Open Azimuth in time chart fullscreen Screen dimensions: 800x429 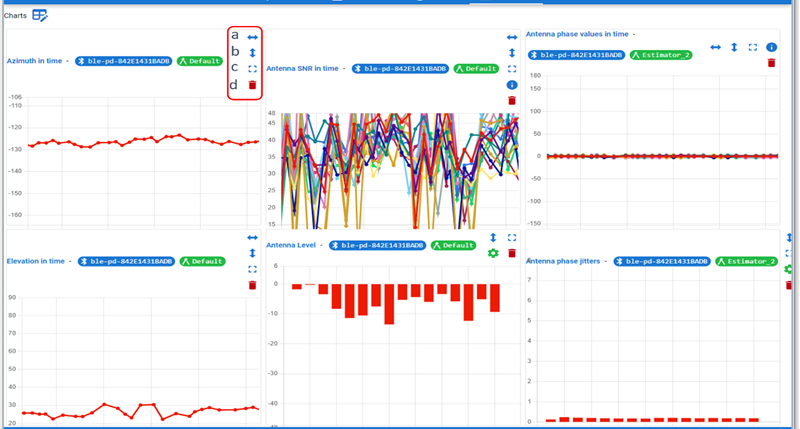click(253, 69)
